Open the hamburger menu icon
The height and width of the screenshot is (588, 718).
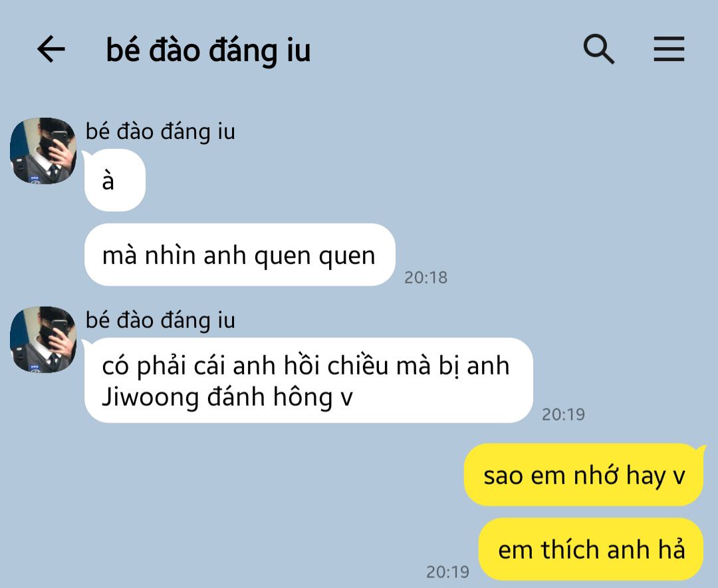[x=669, y=49]
